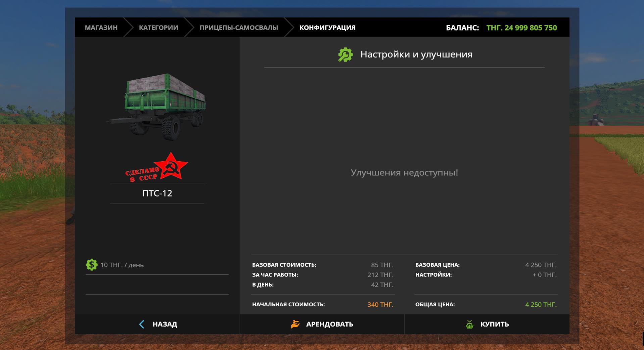
Task: Click the Настройки и улучшения heading
Action: (x=416, y=54)
